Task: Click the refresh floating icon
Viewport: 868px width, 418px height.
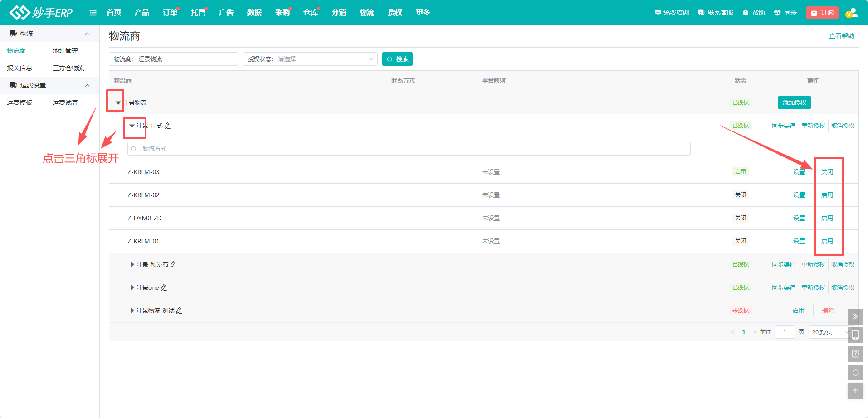Action: (855, 372)
